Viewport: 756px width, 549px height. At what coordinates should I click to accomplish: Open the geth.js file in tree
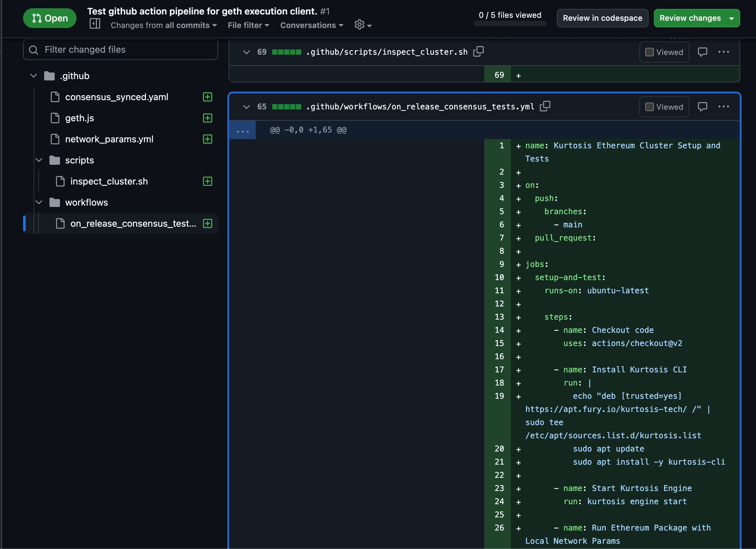pos(79,118)
